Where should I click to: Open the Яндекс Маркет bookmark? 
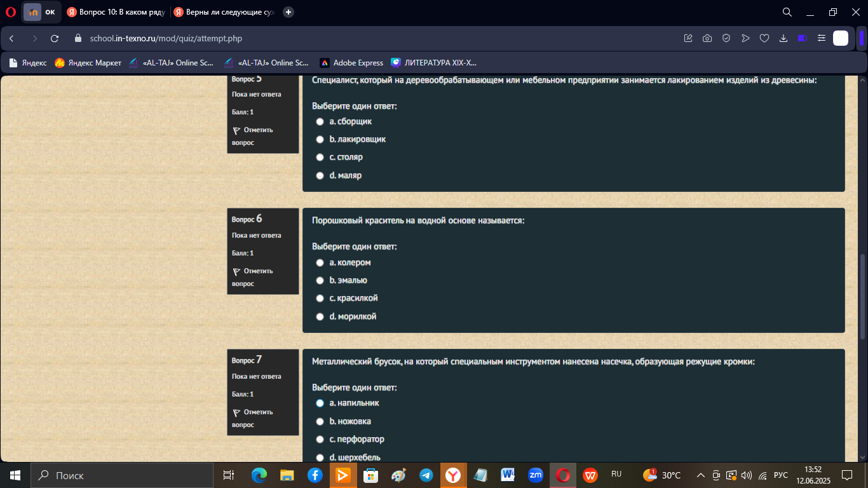click(88, 63)
